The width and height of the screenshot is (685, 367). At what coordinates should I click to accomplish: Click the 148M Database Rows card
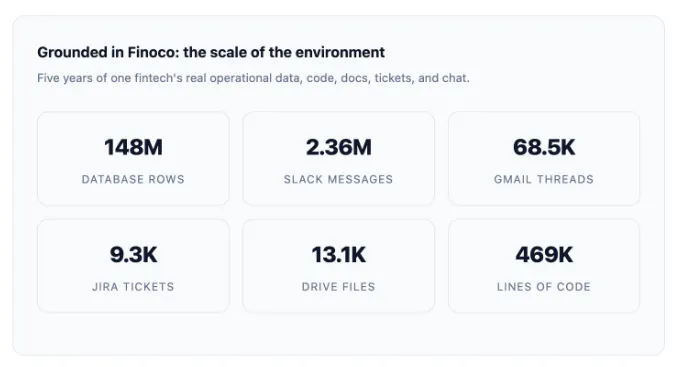(133, 158)
